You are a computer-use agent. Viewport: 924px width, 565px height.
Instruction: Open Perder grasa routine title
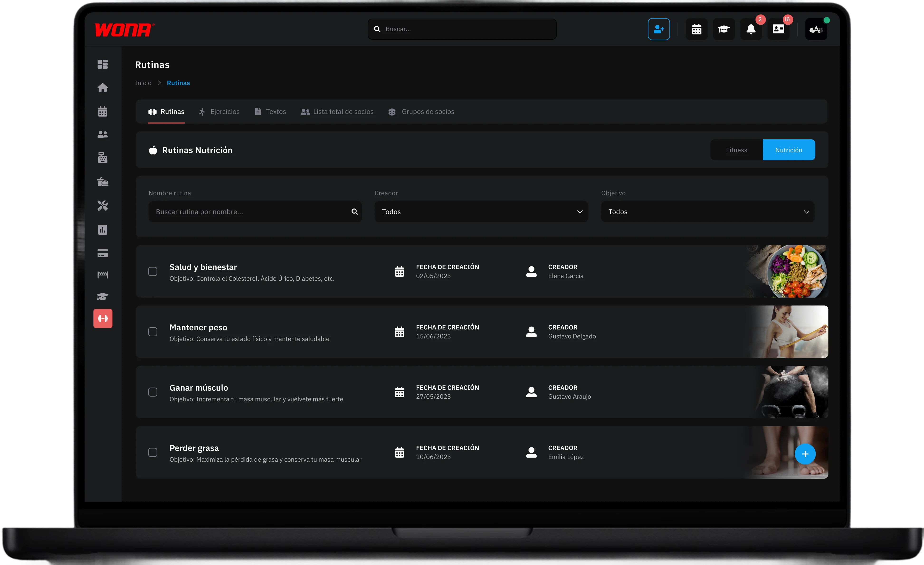[x=194, y=448]
